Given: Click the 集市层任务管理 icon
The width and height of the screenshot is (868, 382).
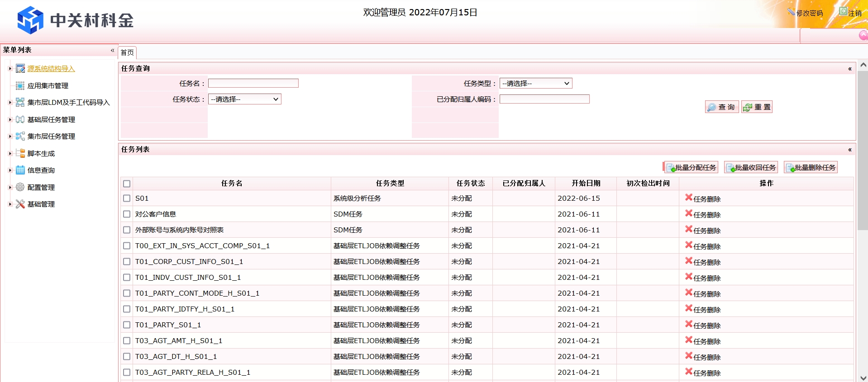Looking at the screenshot, I should point(20,137).
